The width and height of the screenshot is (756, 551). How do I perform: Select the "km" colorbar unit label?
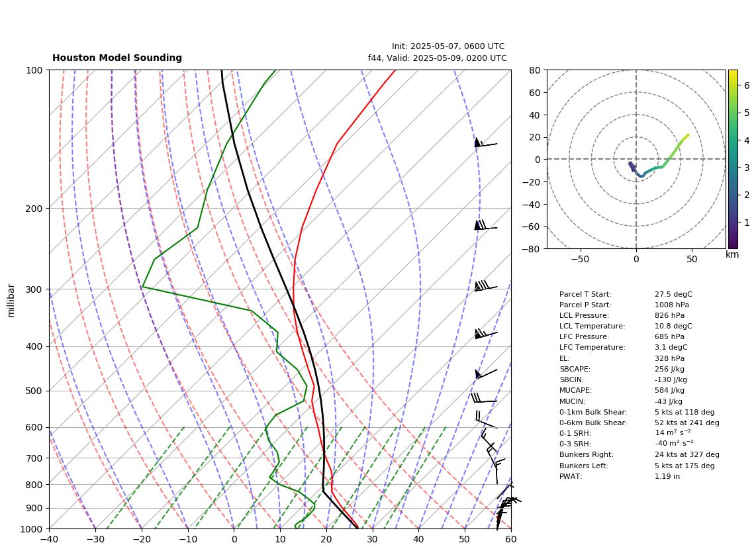(x=732, y=254)
